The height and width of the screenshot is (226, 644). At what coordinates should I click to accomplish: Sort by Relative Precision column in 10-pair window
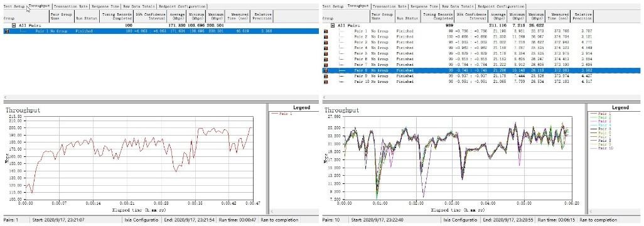click(x=582, y=16)
